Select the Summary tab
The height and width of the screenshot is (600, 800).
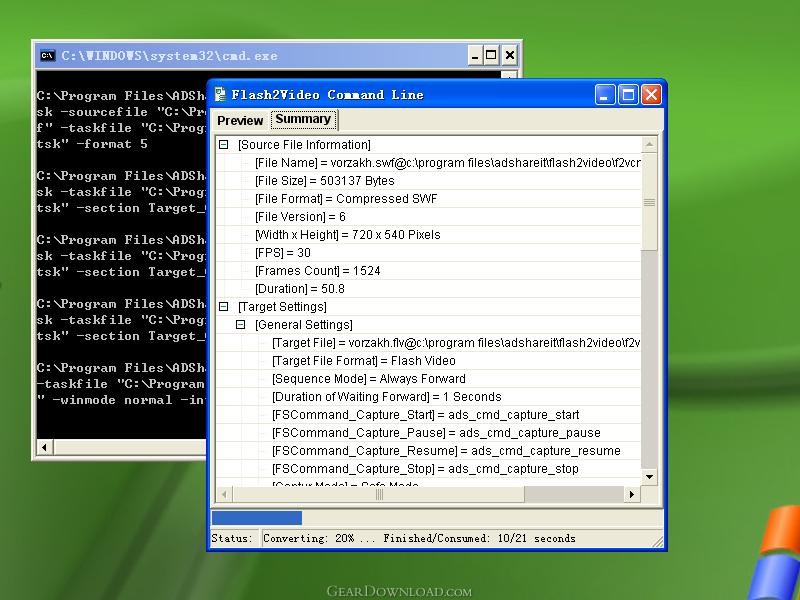click(x=303, y=119)
